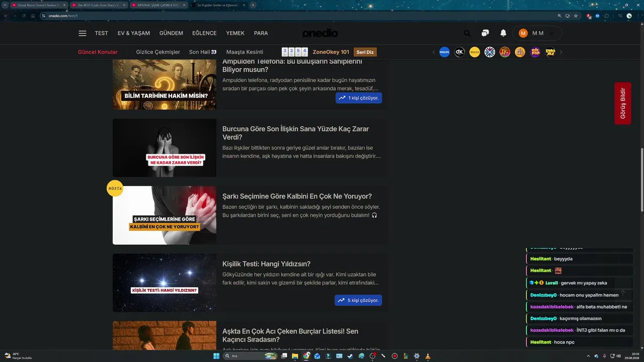This screenshot has width=644, height=362.
Task: Open a new browser tab
Action: pyautogui.click(x=253, y=5)
